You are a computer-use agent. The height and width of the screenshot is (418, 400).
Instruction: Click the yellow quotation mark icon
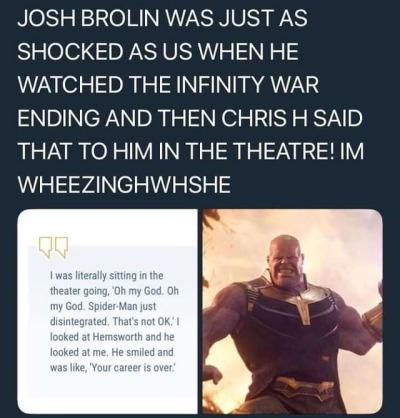53,247
